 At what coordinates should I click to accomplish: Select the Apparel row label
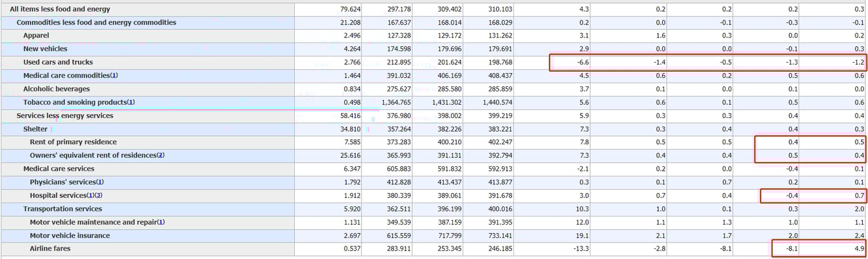tap(36, 36)
